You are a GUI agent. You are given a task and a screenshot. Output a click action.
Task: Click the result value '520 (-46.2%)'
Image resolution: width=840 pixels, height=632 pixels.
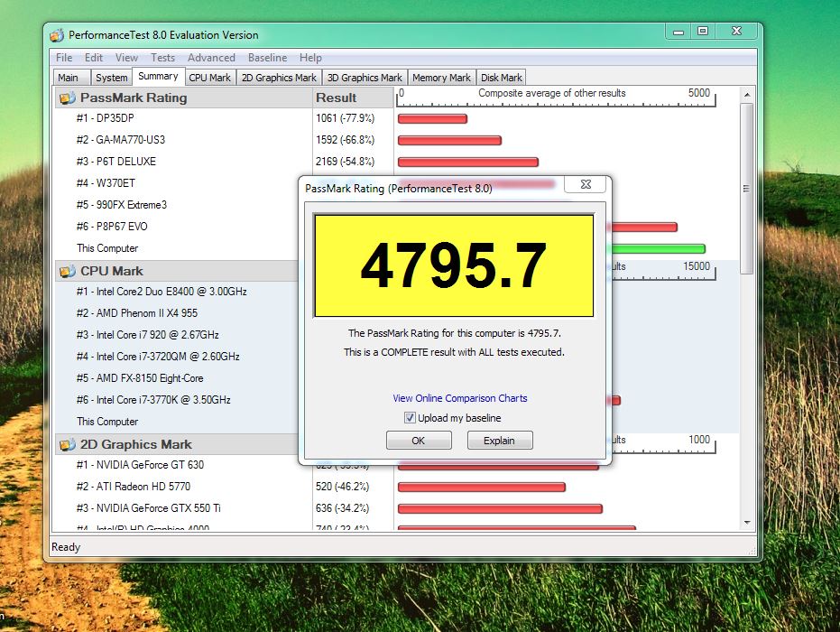coord(342,487)
